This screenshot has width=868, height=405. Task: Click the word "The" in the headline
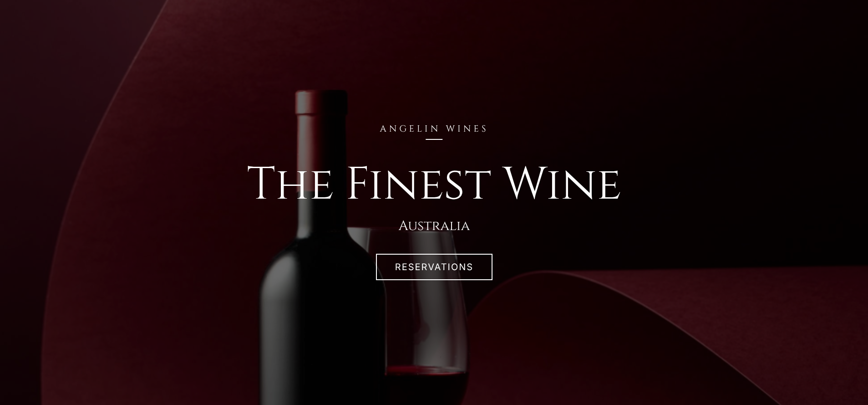[x=290, y=183]
